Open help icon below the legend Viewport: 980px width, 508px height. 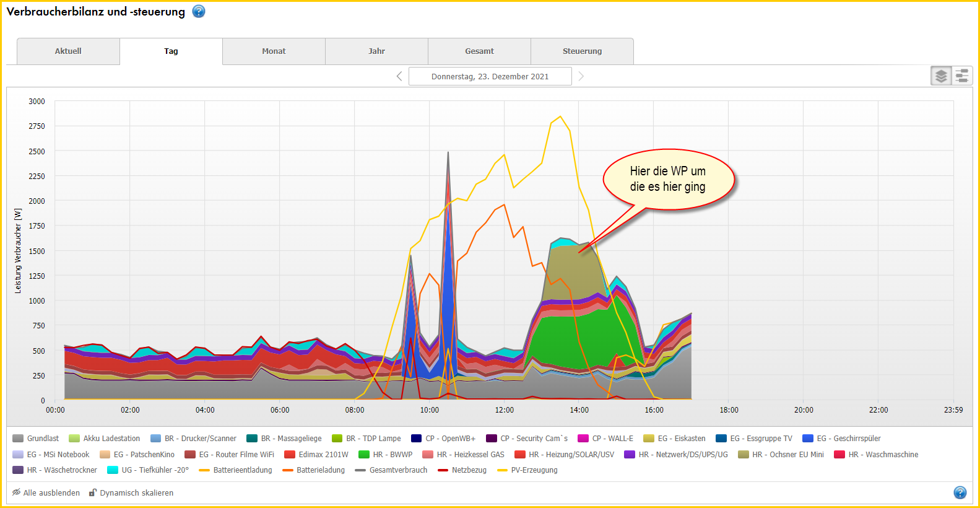[960, 493]
